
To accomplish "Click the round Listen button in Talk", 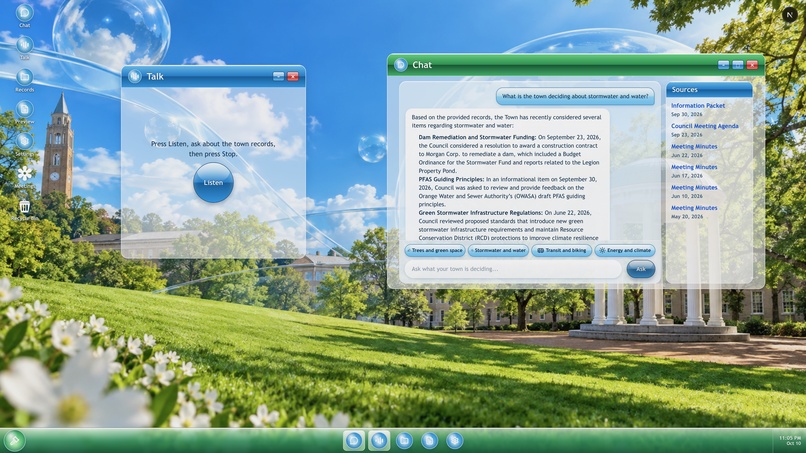I will click(x=213, y=183).
